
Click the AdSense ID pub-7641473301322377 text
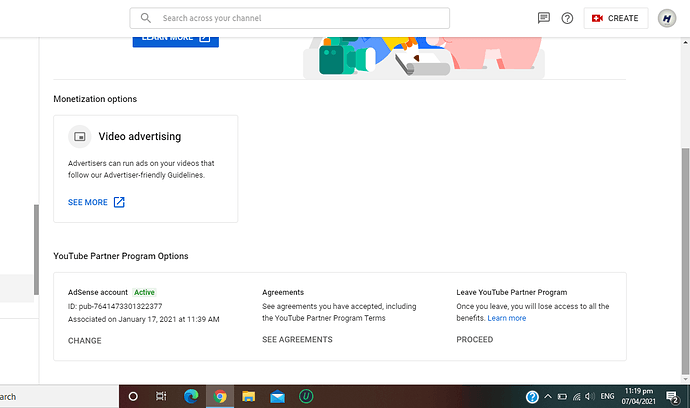(x=115, y=306)
